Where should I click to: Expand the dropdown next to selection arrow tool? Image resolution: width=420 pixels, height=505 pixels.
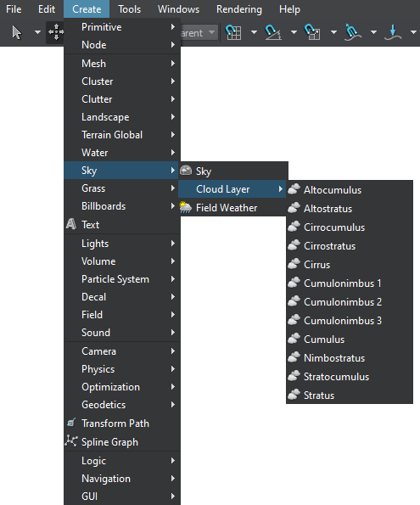pos(37,32)
